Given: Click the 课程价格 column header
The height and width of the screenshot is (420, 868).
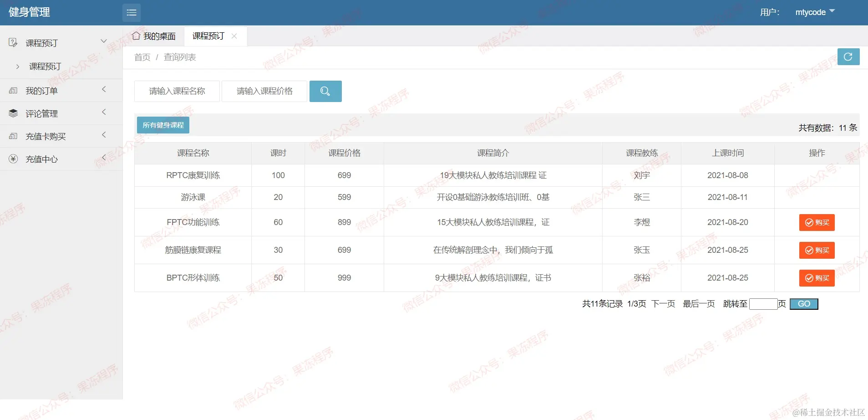Looking at the screenshot, I should coord(344,153).
